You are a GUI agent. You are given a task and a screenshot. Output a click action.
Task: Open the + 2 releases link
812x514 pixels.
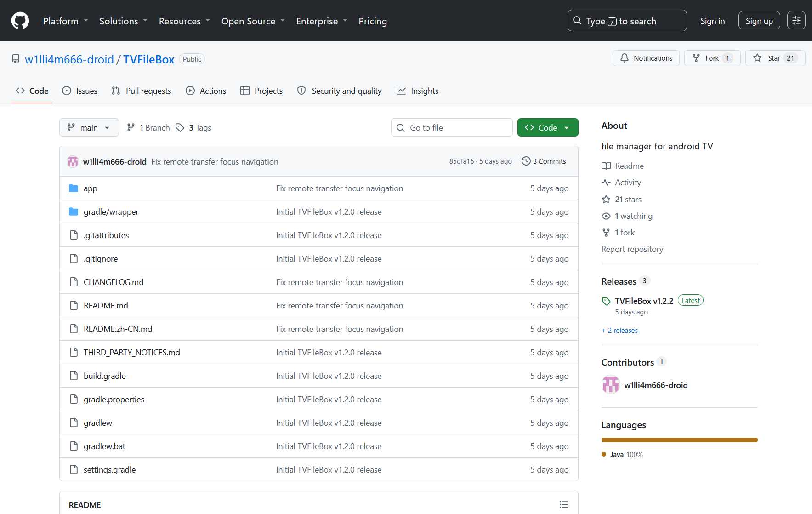pyautogui.click(x=619, y=330)
